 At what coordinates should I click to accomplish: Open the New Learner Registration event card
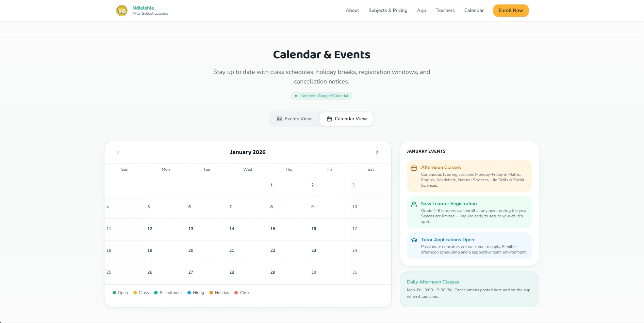(x=469, y=212)
